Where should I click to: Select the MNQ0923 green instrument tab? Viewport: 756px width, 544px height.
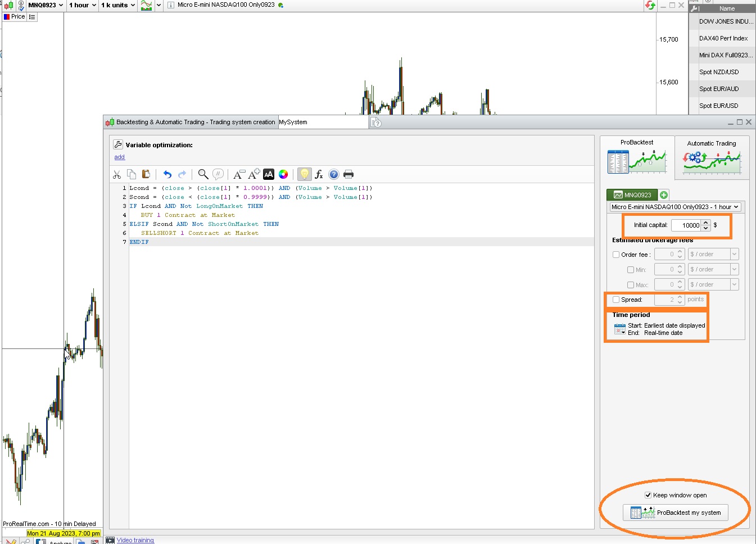[x=632, y=195]
